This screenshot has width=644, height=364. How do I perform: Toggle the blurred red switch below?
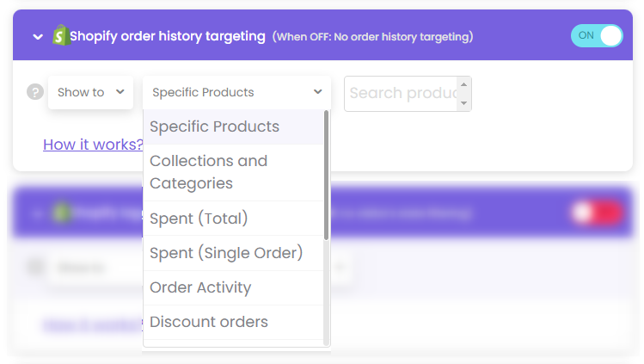597,213
